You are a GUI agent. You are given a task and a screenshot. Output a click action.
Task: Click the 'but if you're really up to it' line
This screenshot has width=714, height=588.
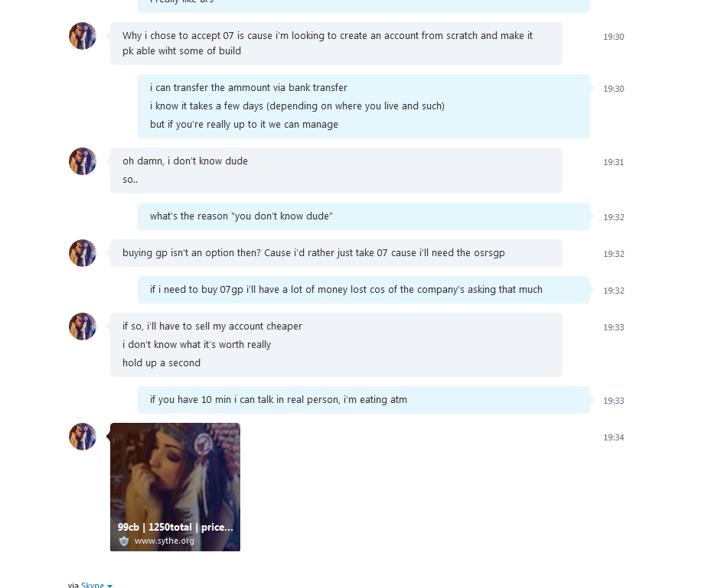(x=243, y=124)
